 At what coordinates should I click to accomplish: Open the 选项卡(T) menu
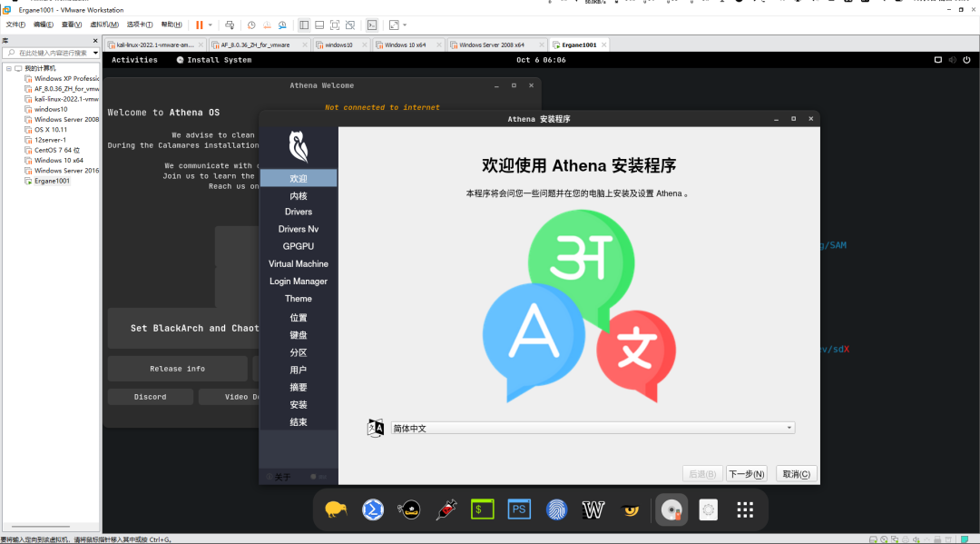pyautogui.click(x=140, y=25)
